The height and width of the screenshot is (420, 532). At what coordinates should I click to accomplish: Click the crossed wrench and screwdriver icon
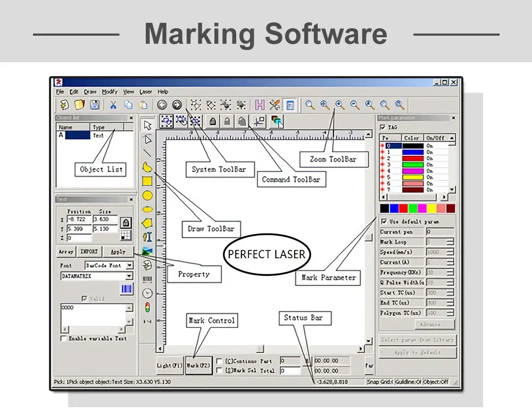pyautogui.click(x=275, y=105)
